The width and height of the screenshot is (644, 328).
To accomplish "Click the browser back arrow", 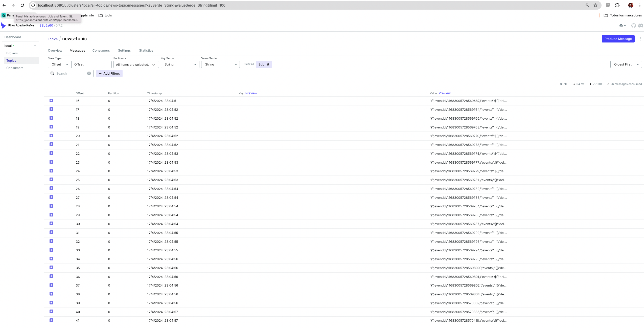I will [x=4, y=5].
